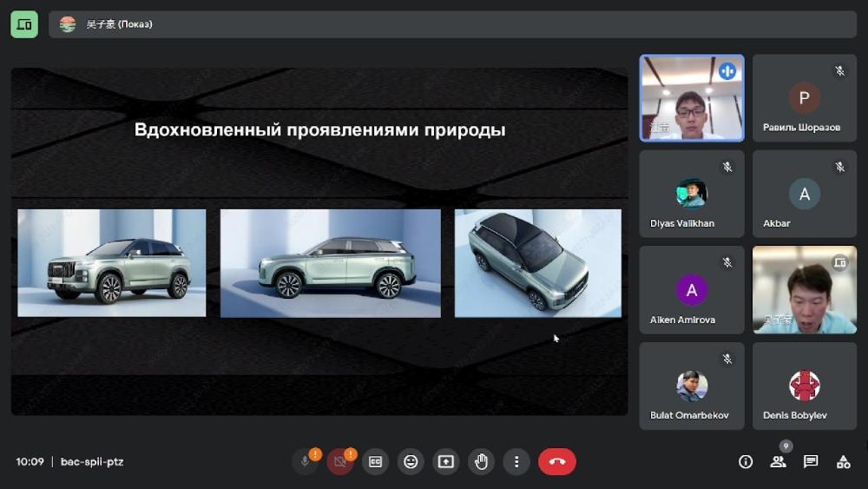
Task: Select the speaking participant video tile with glasses
Action: 692,98
